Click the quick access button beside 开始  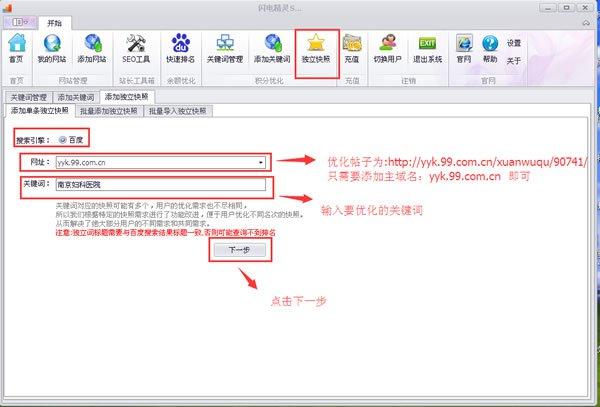tap(20, 22)
